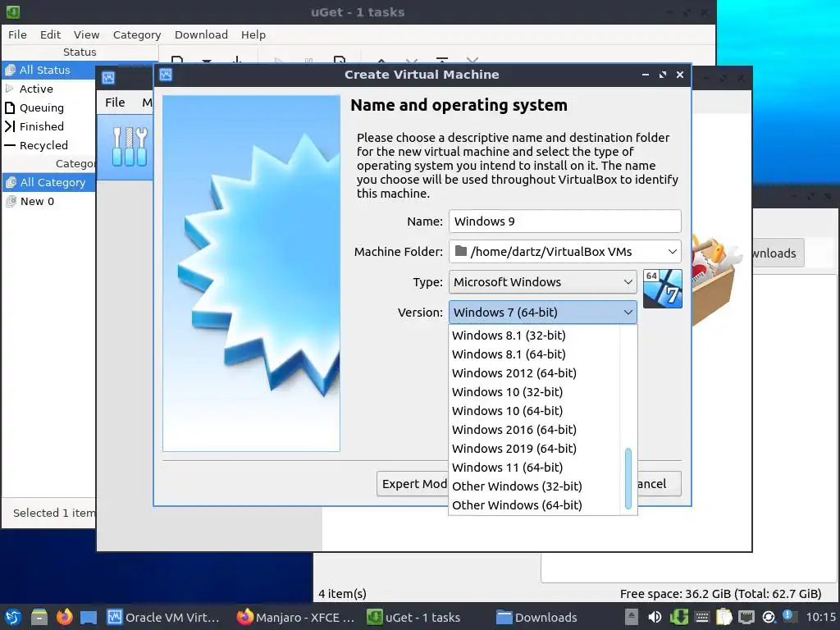840x630 pixels.
Task: Click the version list scrollbar thumb
Action: [628, 478]
